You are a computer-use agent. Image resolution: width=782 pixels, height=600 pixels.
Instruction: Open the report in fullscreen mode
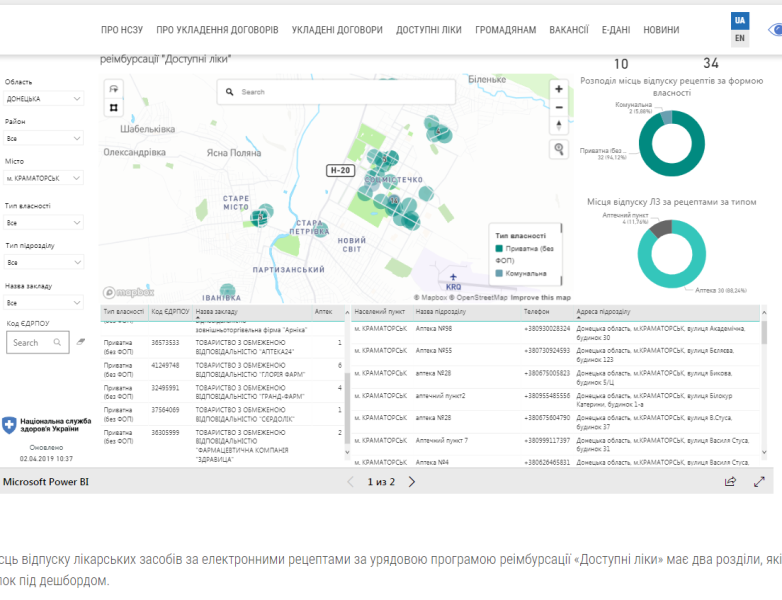pyautogui.click(x=759, y=481)
